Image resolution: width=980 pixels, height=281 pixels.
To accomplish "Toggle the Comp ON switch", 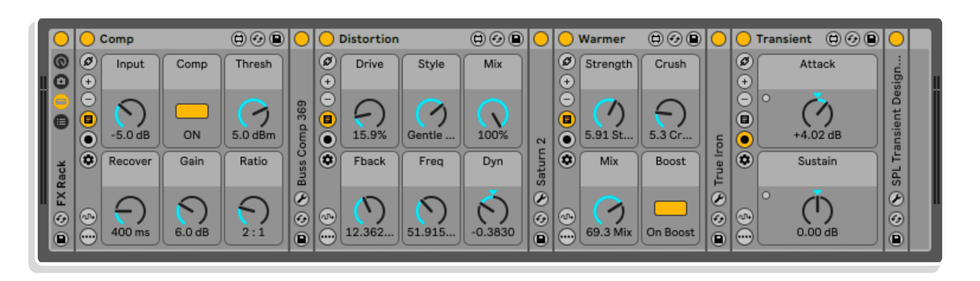I will point(192,111).
